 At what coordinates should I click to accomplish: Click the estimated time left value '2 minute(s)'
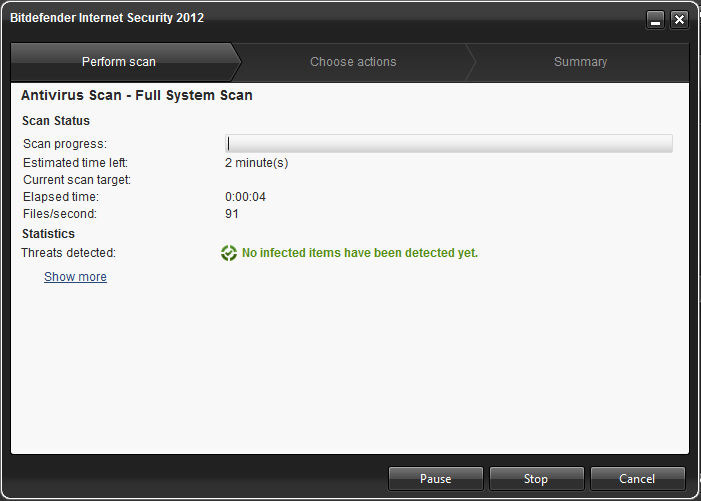tap(257, 163)
